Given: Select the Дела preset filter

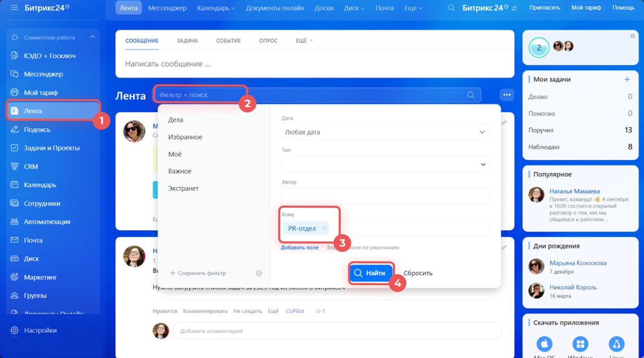Looking at the screenshot, I should (176, 120).
